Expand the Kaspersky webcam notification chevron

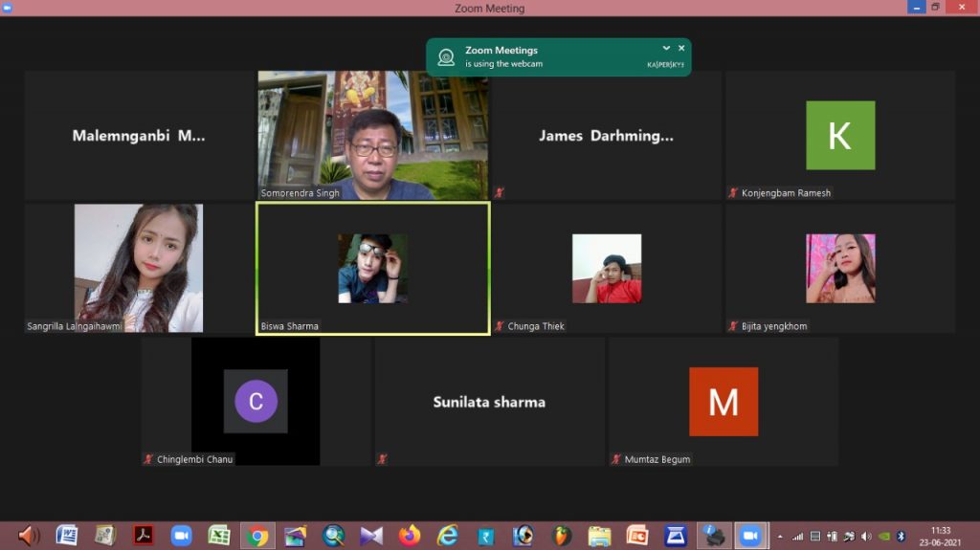point(666,48)
